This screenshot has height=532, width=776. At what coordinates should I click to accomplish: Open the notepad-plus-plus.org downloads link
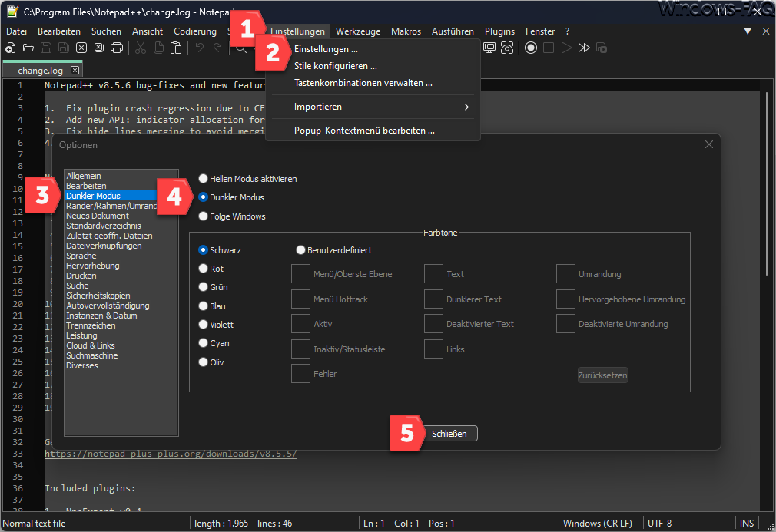[171, 454]
